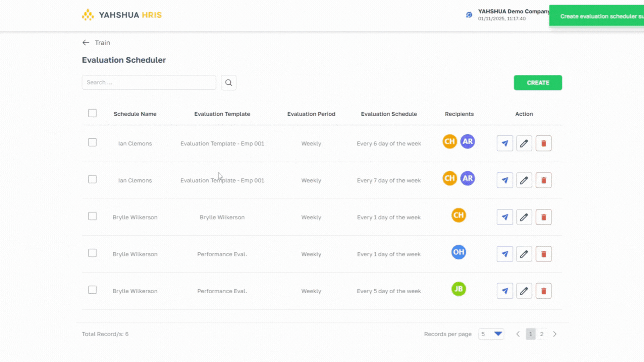Click the previous page left chevron
Viewport: 644px width, 362px height.
[518, 334]
